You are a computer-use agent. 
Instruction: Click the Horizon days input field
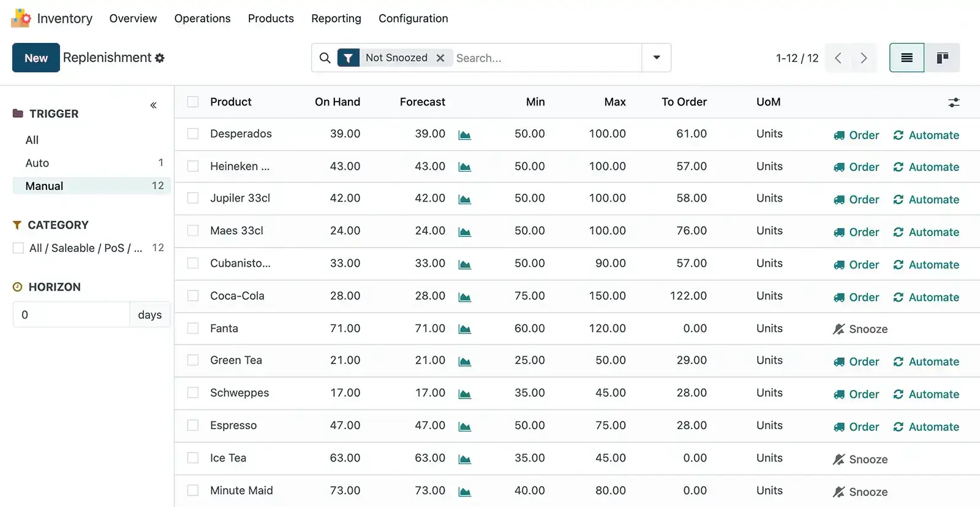(x=71, y=314)
